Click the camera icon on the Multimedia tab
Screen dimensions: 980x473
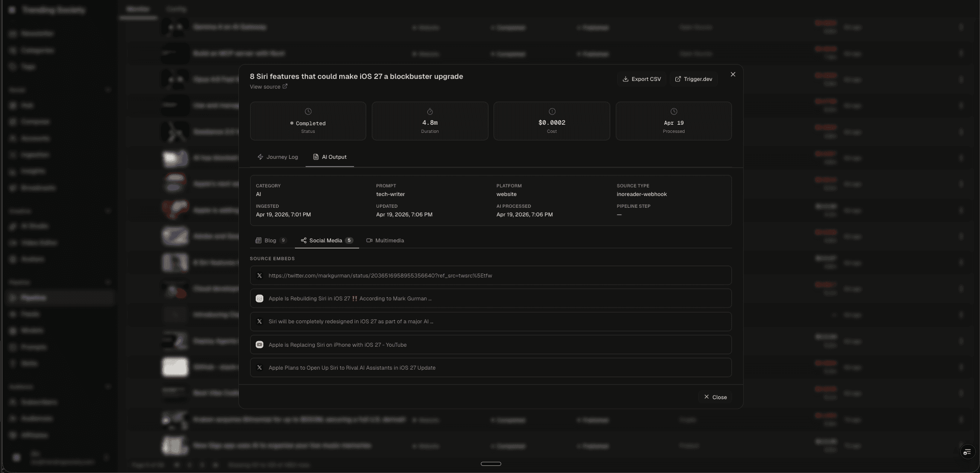(369, 240)
